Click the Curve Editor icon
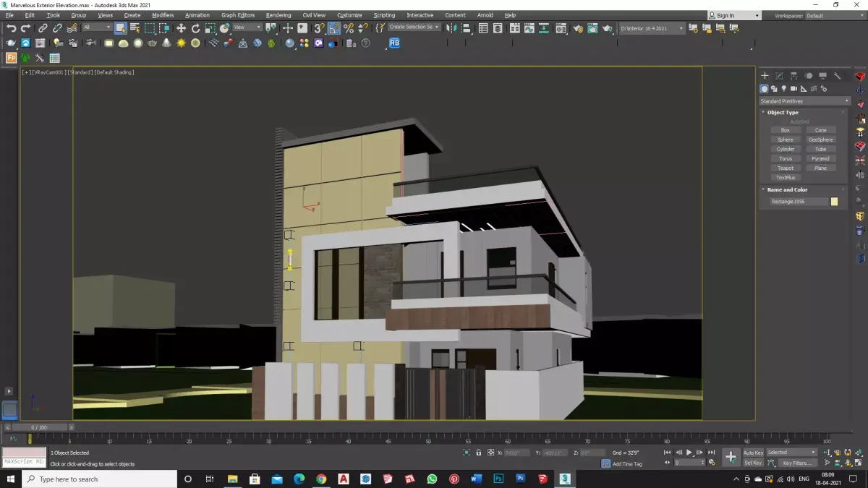 click(528, 28)
